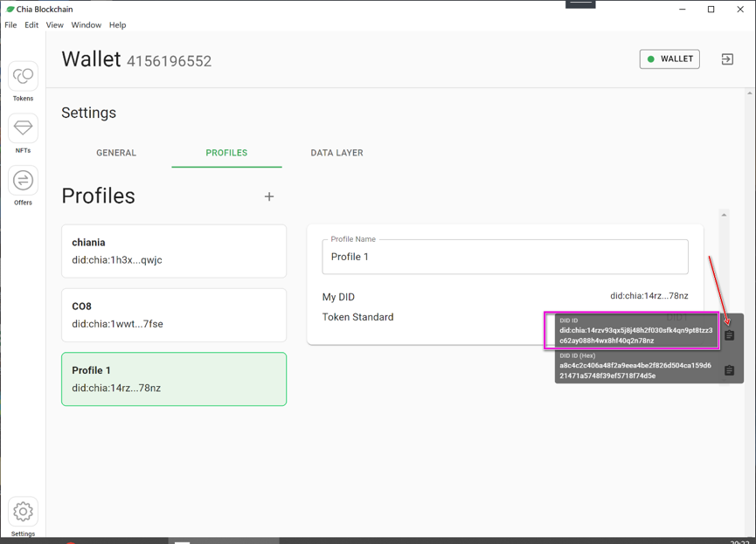The width and height of the screenshot is (756, 544).
Task: Copy the DID ID (Hex) with clipboard icon
Action: 729,370
